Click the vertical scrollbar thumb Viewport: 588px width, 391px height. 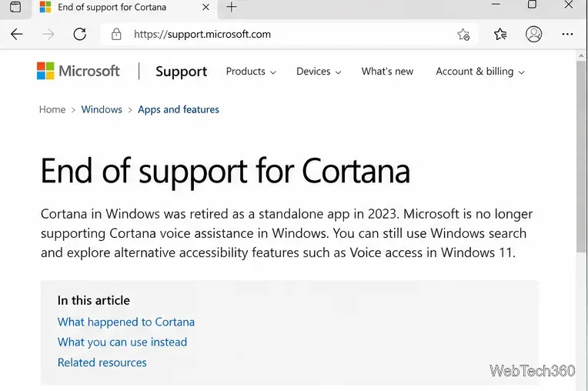581,157
